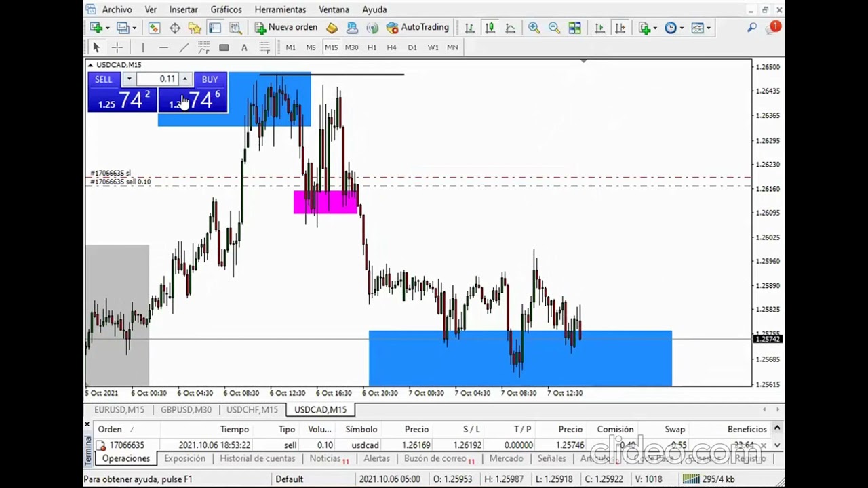Image resolution: width=868 pixels, height=488 pixels.
Task: Open the chat notification with badge 1
Action: (774, 28)
